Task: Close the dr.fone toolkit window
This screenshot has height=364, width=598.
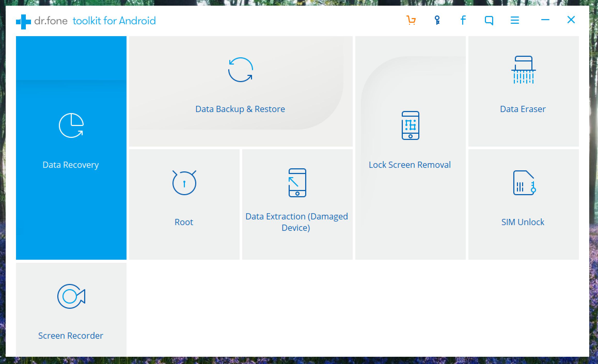Action: [571, 20]
